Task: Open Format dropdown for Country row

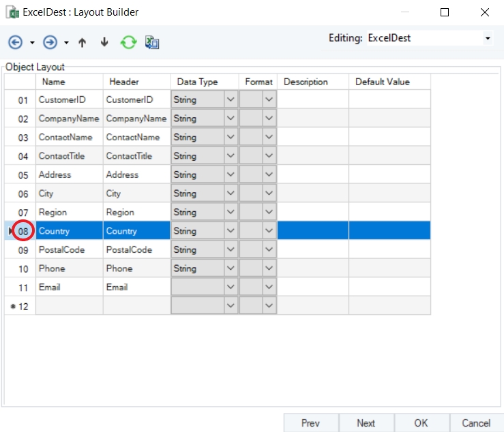Action: (269, 231)
